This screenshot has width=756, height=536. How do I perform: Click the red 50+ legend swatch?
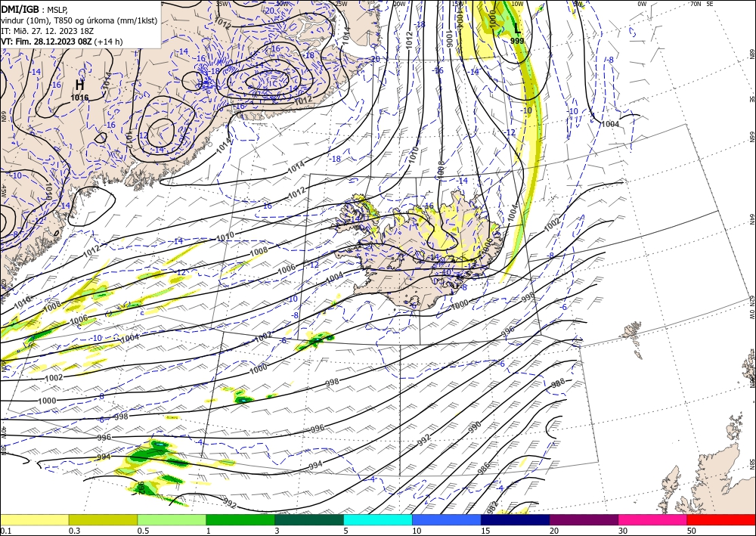point(721,519)
